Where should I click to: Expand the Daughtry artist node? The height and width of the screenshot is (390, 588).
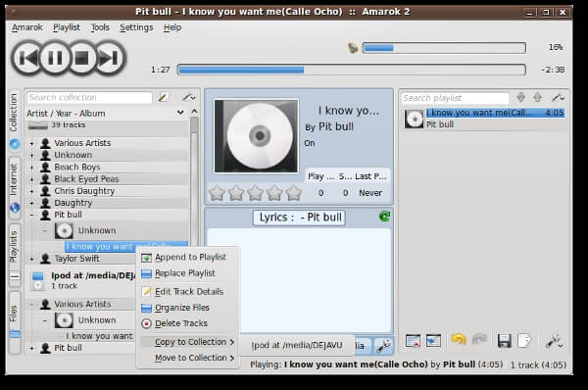point(32,203)
